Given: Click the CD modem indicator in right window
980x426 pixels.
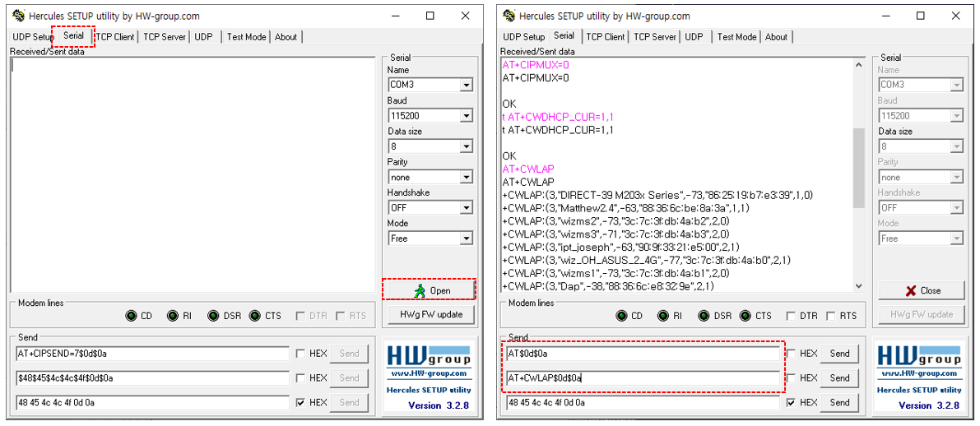Looking at the screenshot, I should click(621, 316).
